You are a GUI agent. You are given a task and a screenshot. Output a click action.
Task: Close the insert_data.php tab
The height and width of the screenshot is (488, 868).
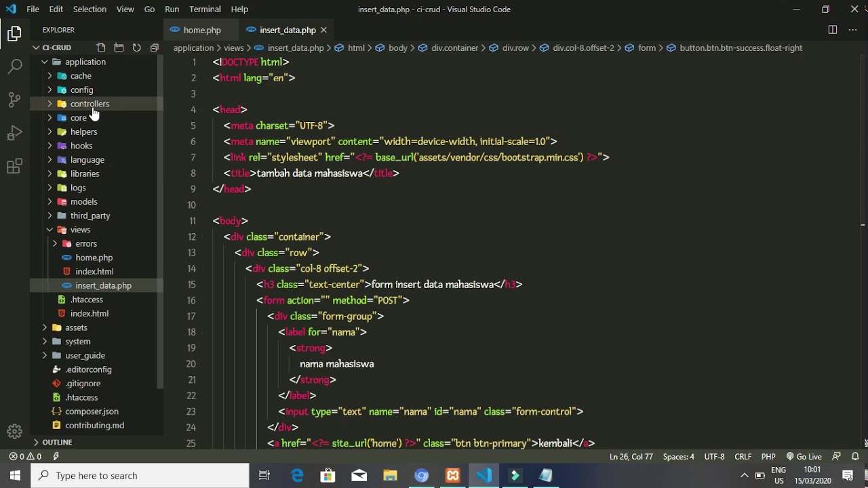pyautogui.click(x=323, y=30)
